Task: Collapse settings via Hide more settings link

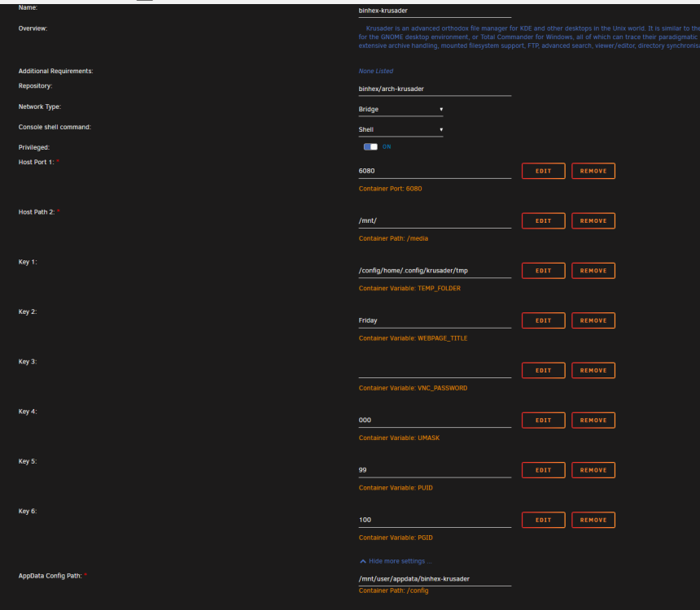Action: pyautogui.click(x=400, y=561)
